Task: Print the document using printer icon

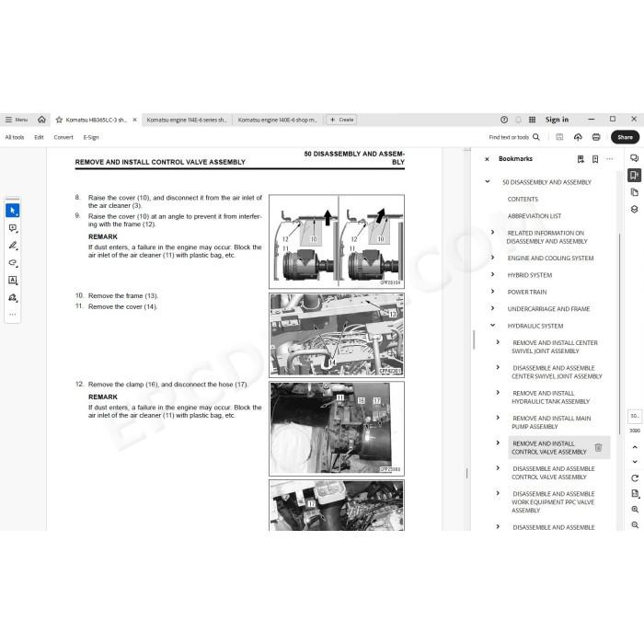Action: (596, 137)
